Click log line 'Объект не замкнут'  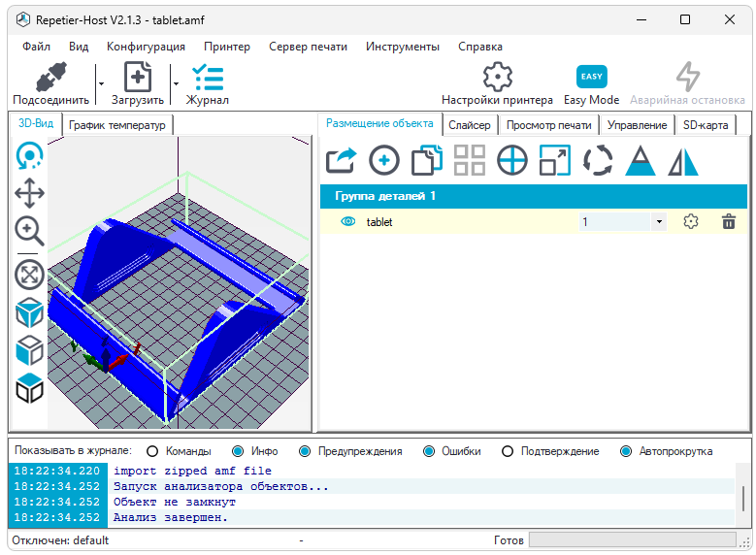[175, 502]
